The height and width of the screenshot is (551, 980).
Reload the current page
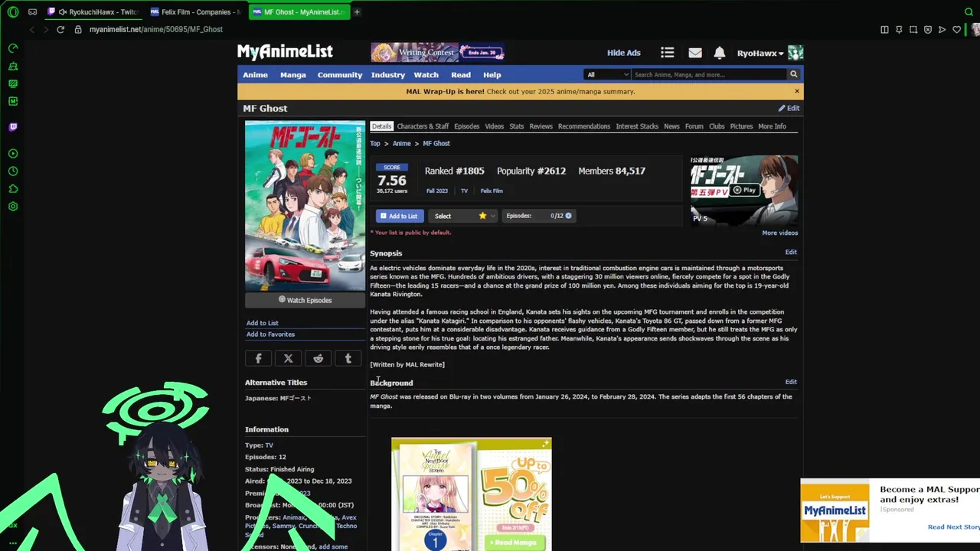point(60,29)
